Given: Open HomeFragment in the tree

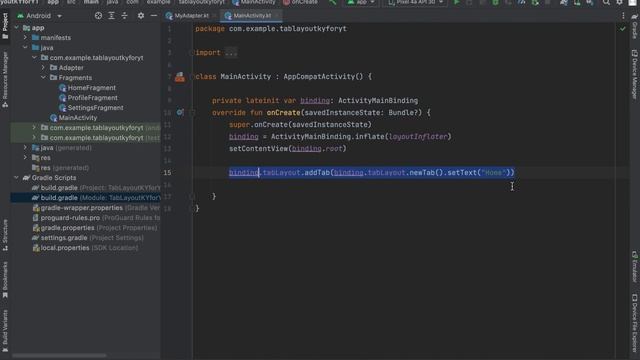Looking at the screenshot, I should coord(87,88).
